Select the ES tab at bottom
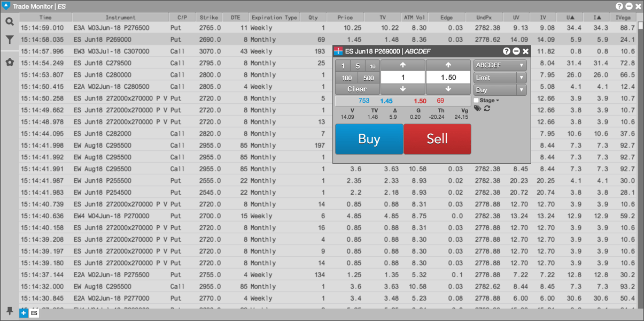 [x=34, y=314]
